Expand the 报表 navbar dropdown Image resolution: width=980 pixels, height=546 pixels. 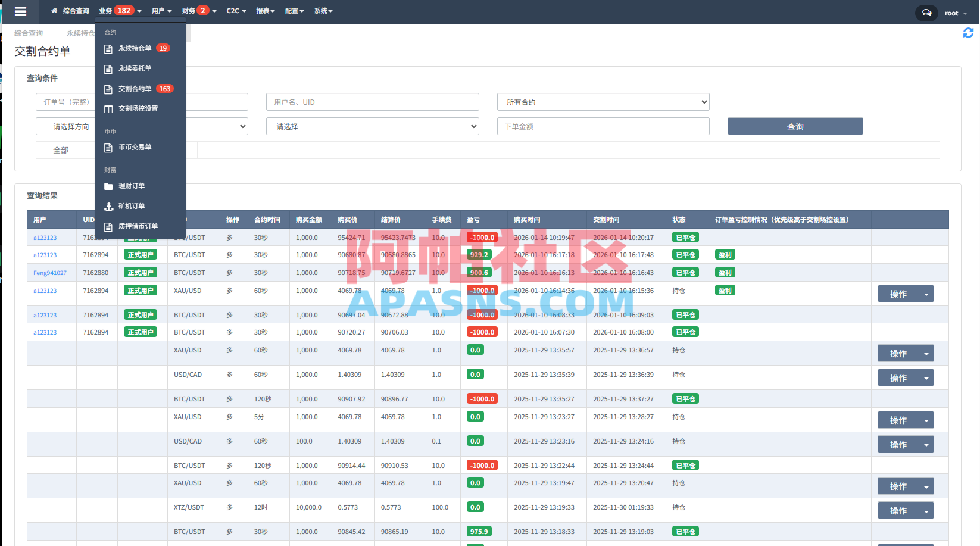pos(266,11)
